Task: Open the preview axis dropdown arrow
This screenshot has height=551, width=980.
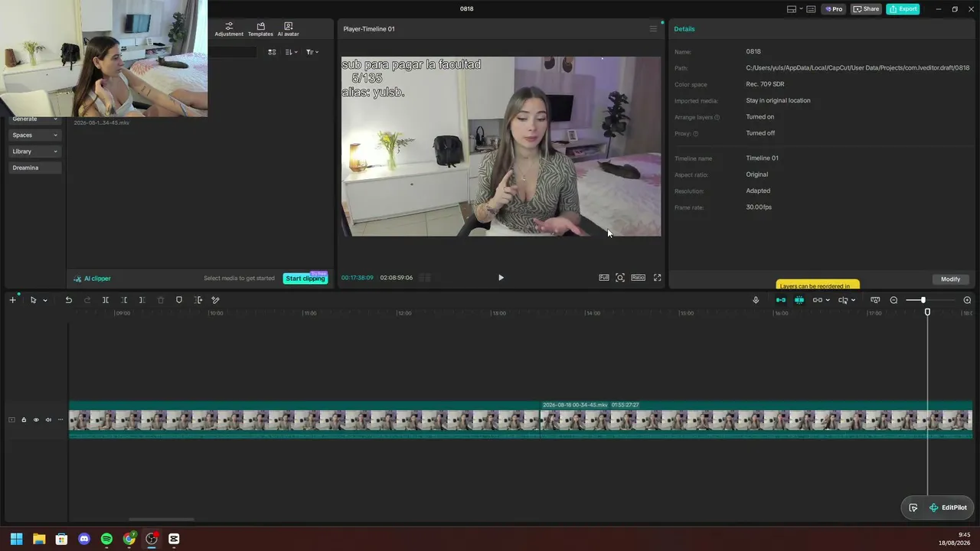Action: tap(853, 300)
